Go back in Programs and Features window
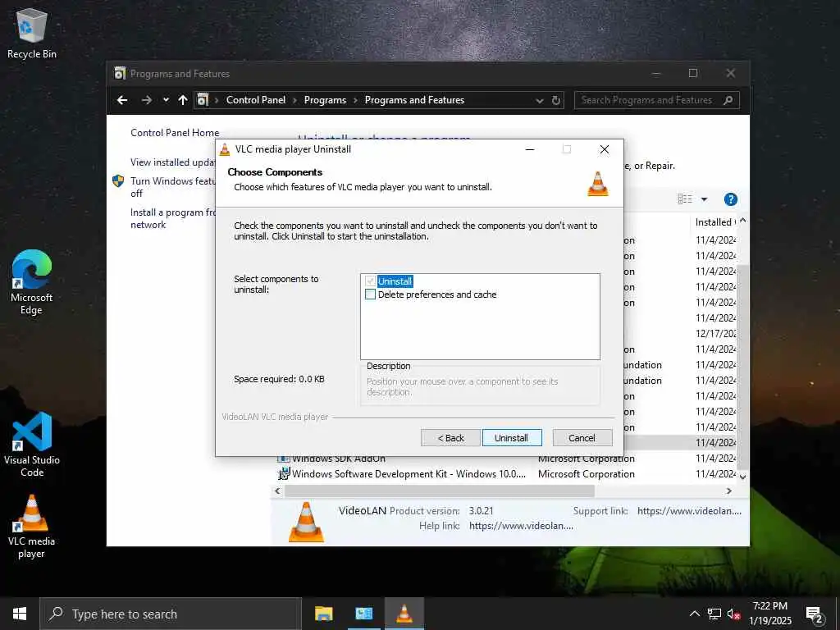This screenshot has width=840, height=630. tap(122, 100)
